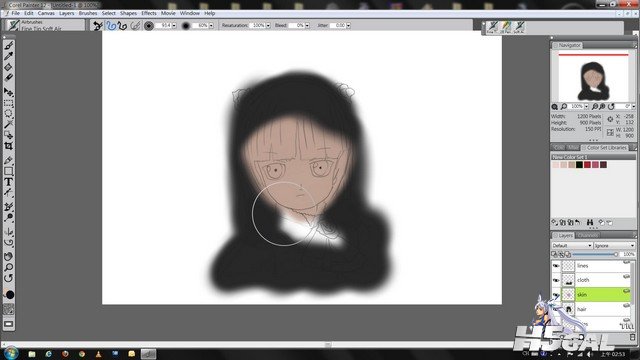Open the Brushes menu
The width and height of the screenshot is (640, 360).
pos(88,13)
